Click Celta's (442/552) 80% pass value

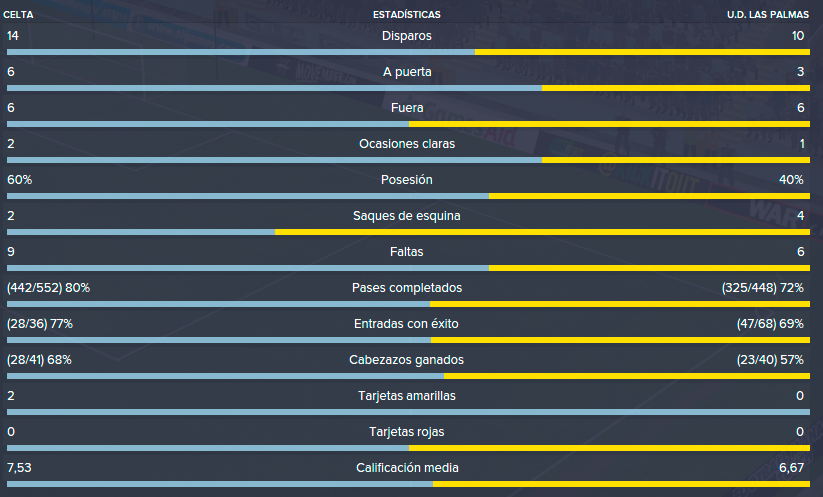click(48, 288)
